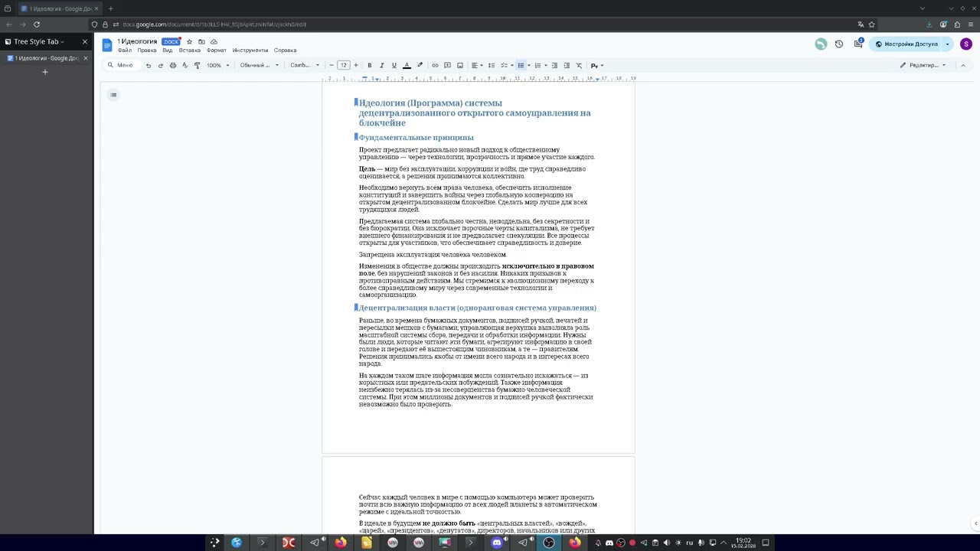Open Discord from the taskbar
This screenshot has width=980, height=551.
497,543
